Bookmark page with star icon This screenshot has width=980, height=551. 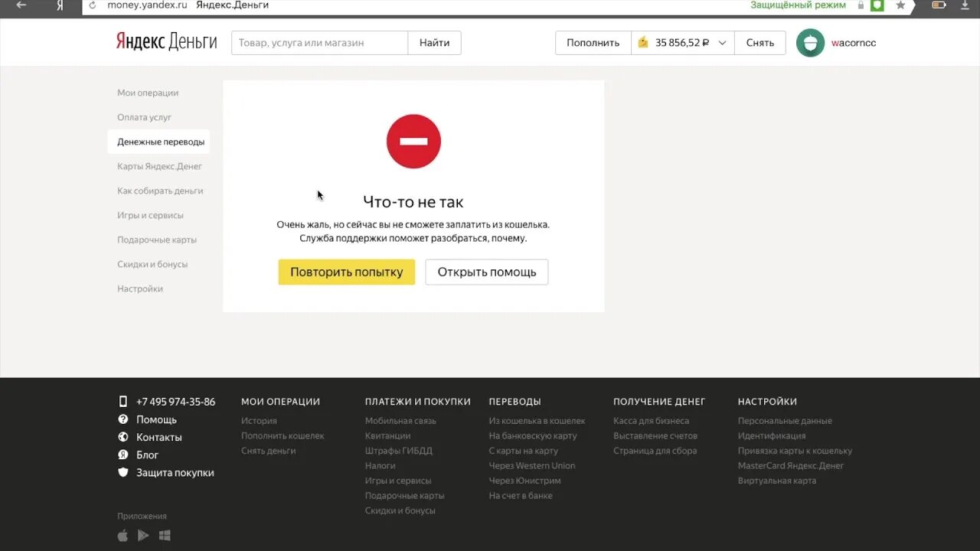coord(900,5)
